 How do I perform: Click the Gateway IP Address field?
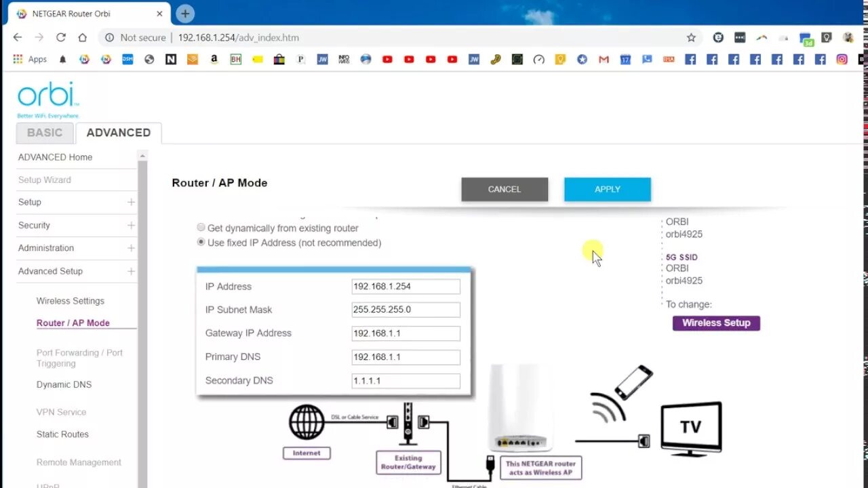[x=406, y=333]
